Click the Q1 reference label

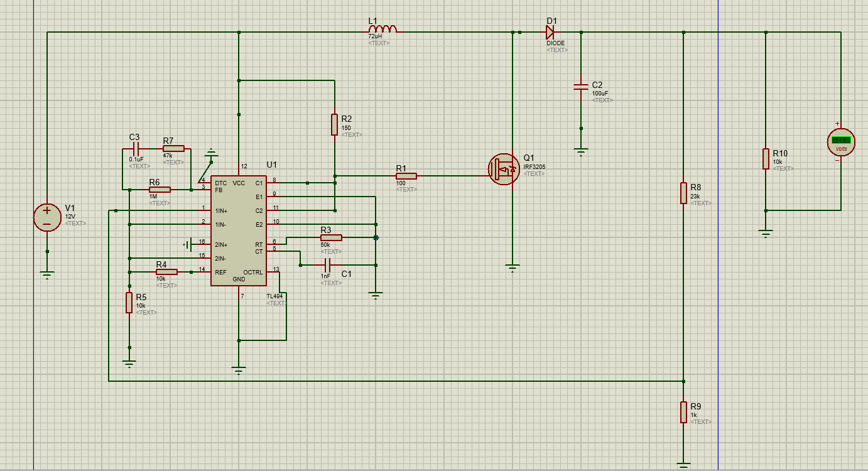529,158
